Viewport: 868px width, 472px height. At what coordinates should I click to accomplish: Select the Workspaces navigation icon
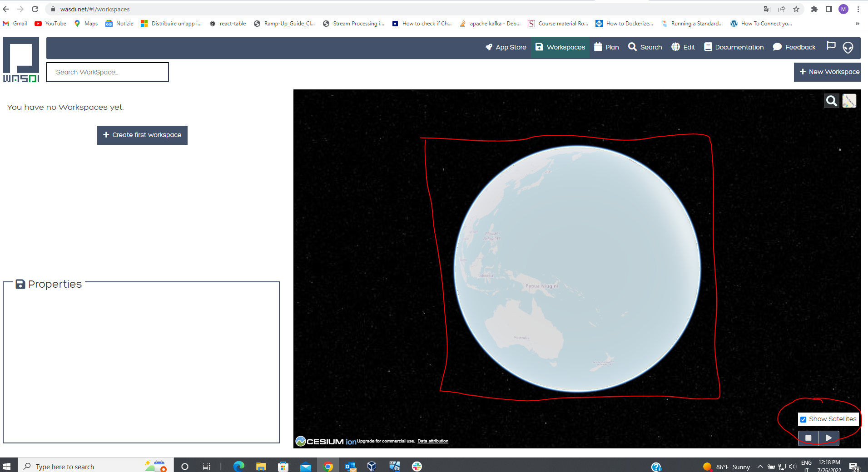coord(560,47)
